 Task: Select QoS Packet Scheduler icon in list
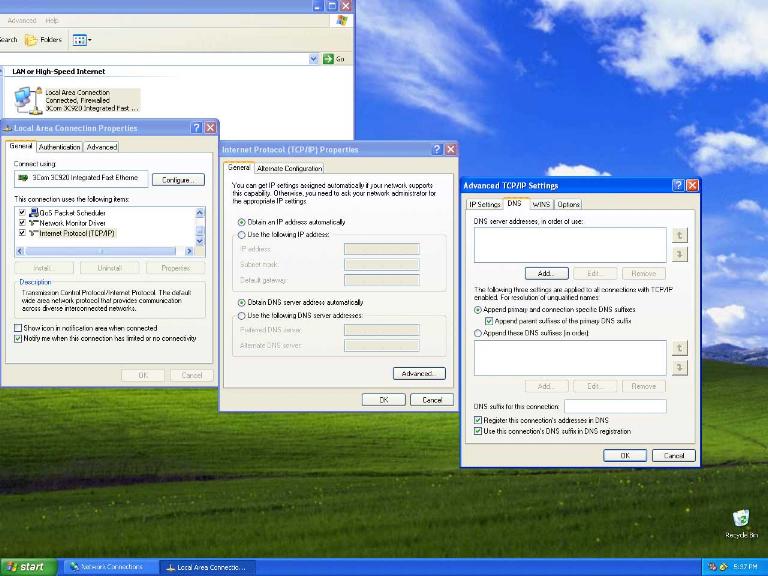tap(33, 213)
